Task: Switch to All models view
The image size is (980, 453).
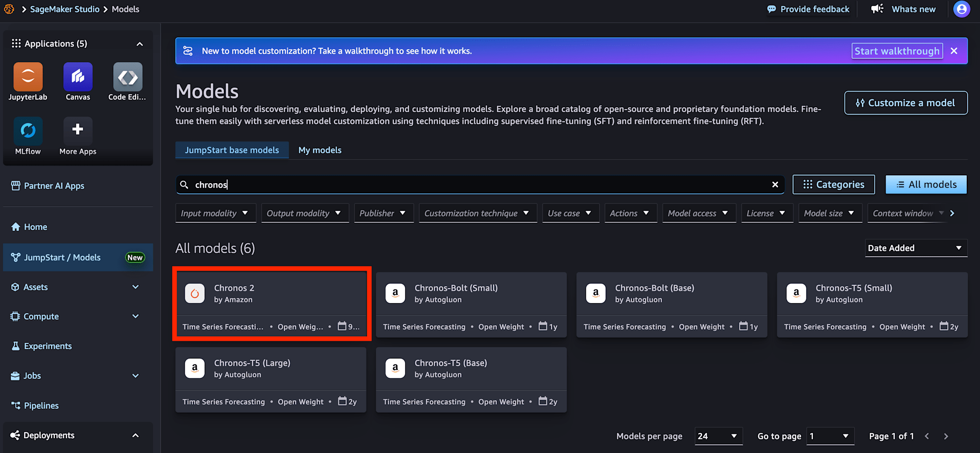Action: 926,185
